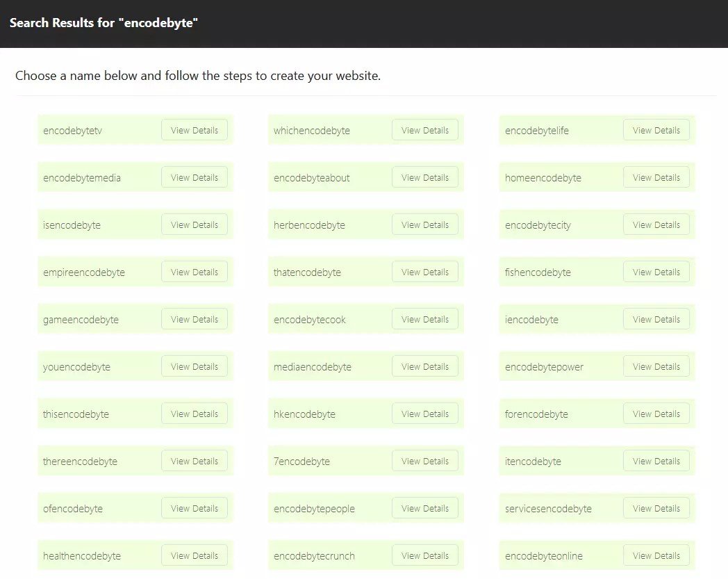
Task: Choose thisencodebyte from the list
Action: pos(76,414)
